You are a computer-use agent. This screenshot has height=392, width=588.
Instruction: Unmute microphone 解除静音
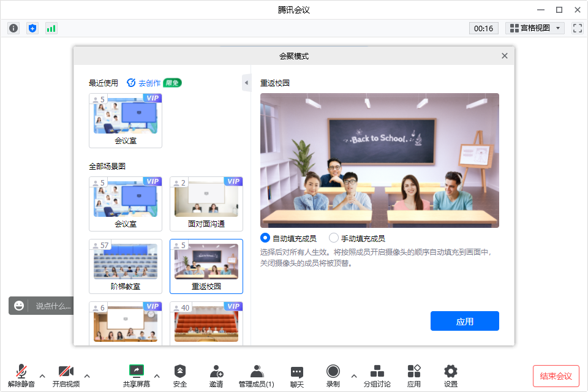21,376
